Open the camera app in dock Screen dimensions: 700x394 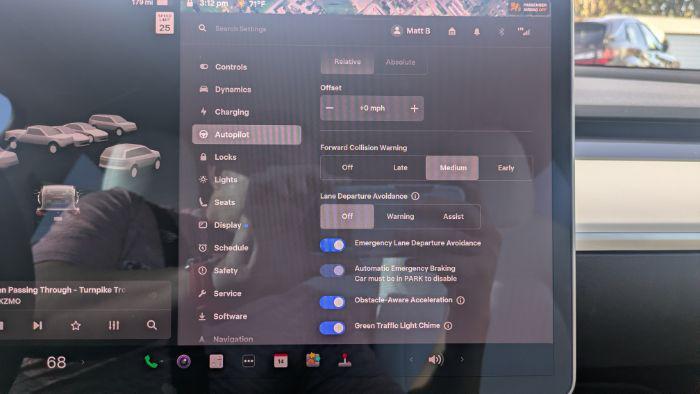tap(183, 361)
